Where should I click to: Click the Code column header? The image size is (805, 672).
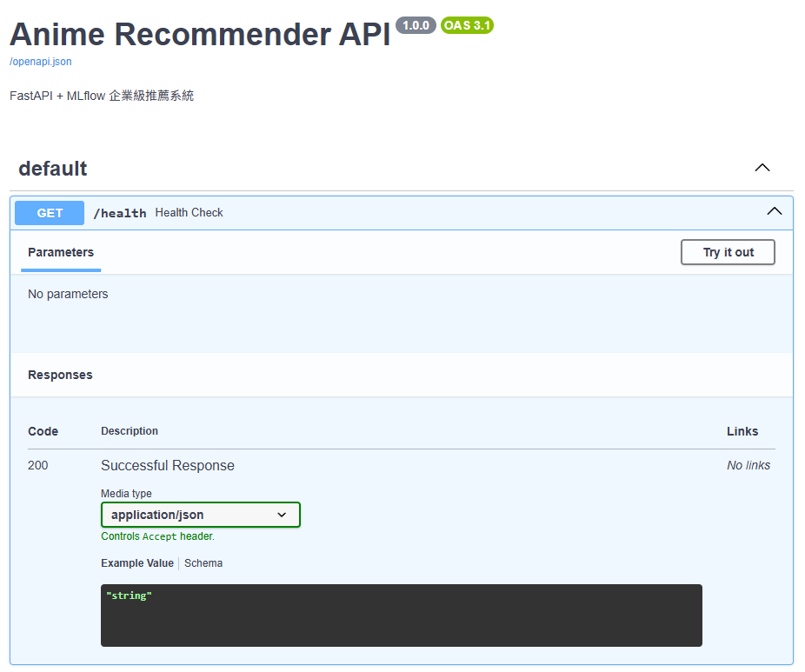(43, 431)
